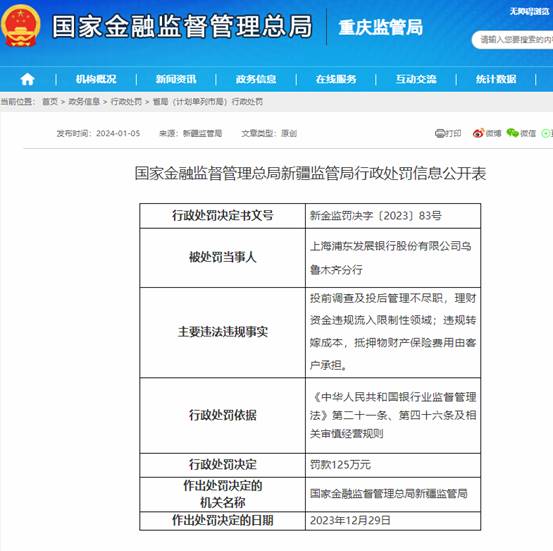Open the 统计数据 menu

coord(496,79)
